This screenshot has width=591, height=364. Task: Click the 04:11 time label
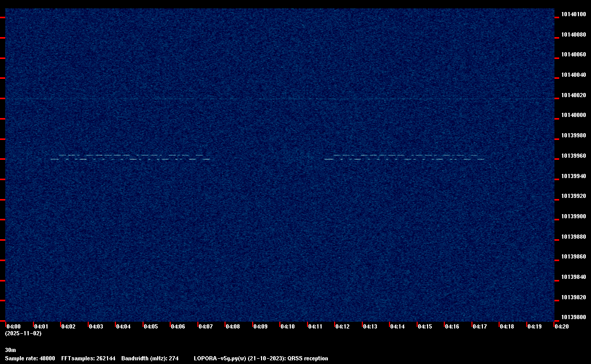[315, 326]
